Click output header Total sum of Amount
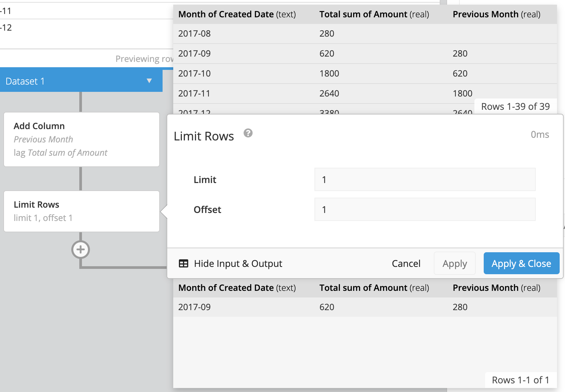The height and width of the screenshot is (392, 565). (x=374, y=288)
